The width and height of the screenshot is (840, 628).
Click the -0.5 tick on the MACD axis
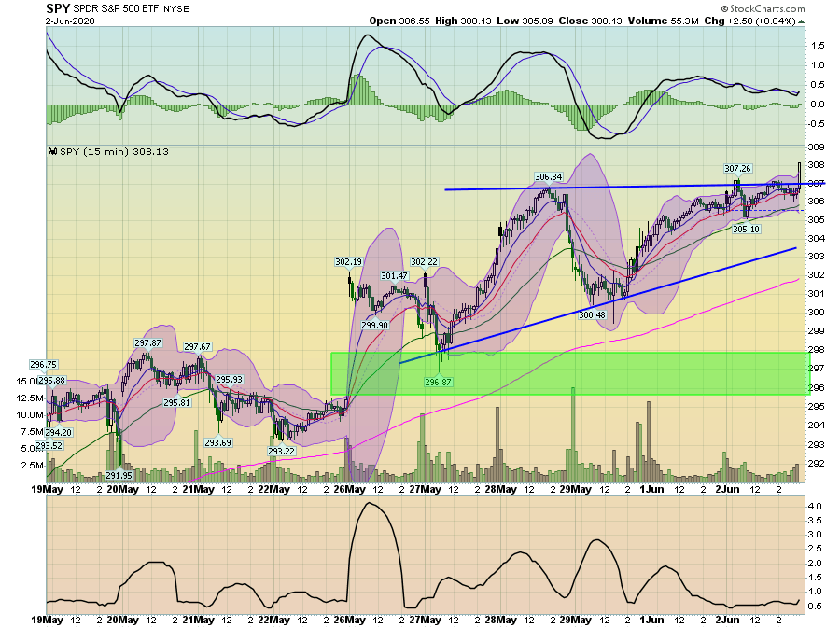click(x=818, y=124)
